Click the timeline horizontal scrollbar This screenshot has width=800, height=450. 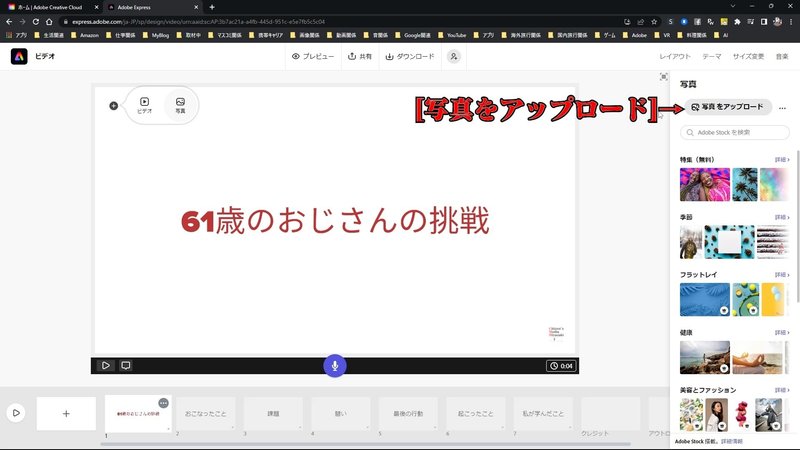tap(365, 444)
